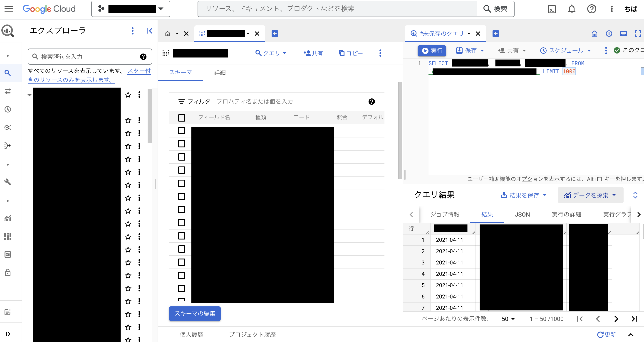Copy the current table with コピー
This screenshot has width=644, height=342.
[351, 53]
